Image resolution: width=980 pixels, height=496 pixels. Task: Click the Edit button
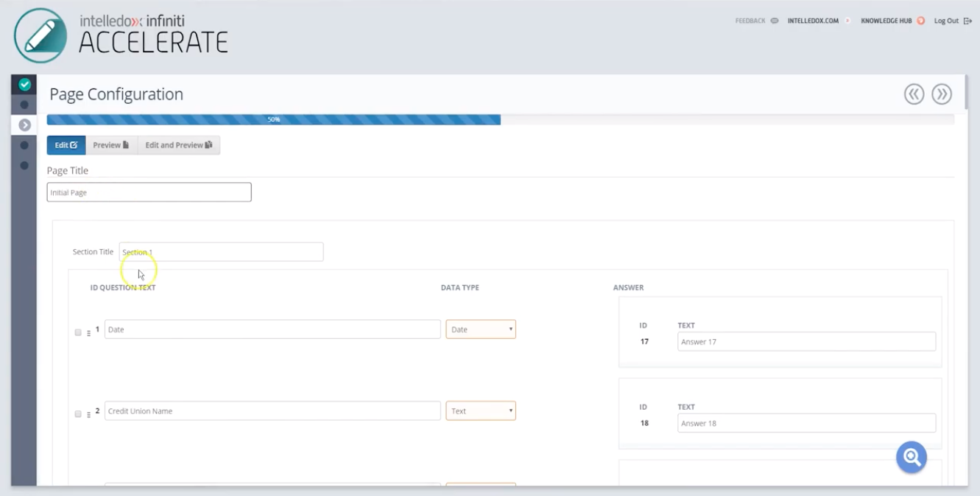pos(66,144)
